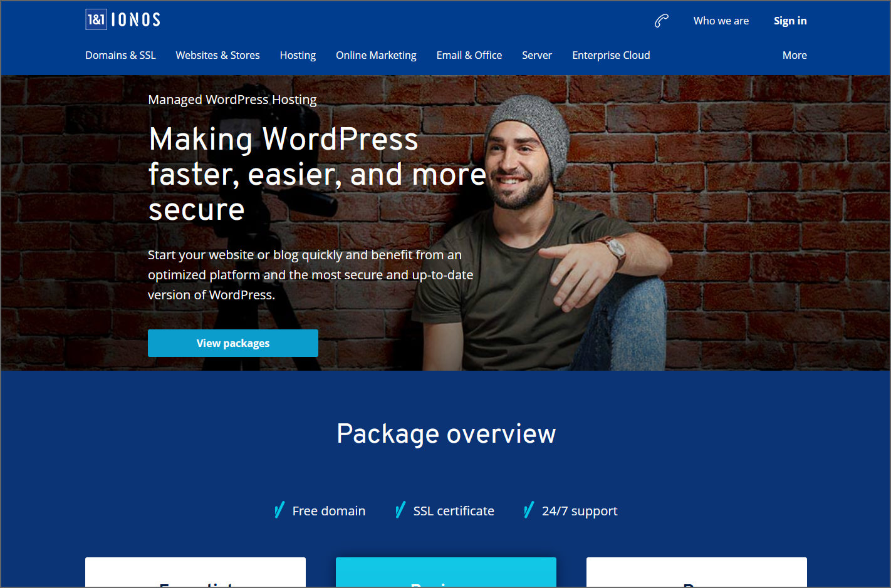Click the View packages button
Screen dimensions: 891x588
(233, 343)
